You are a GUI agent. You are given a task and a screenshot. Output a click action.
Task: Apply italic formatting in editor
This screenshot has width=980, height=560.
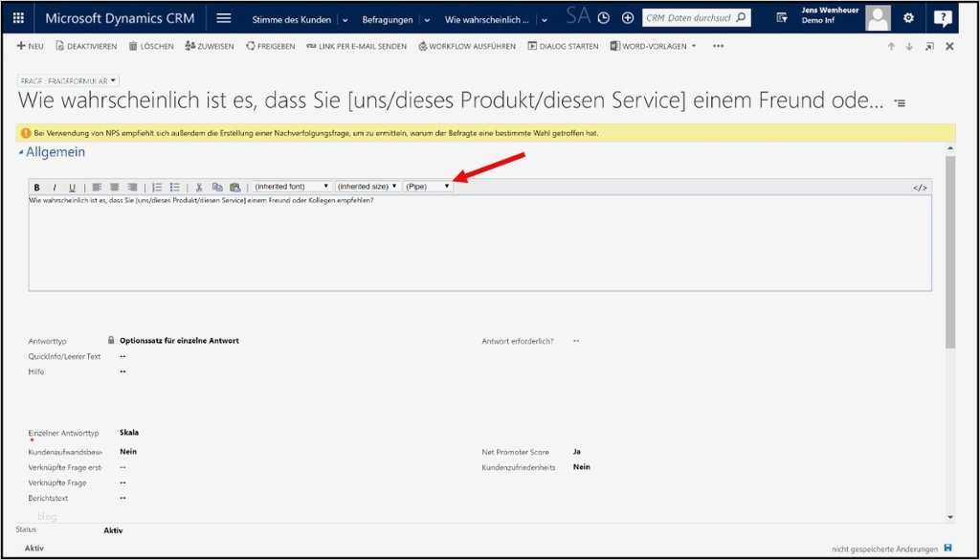click(55, 187)
